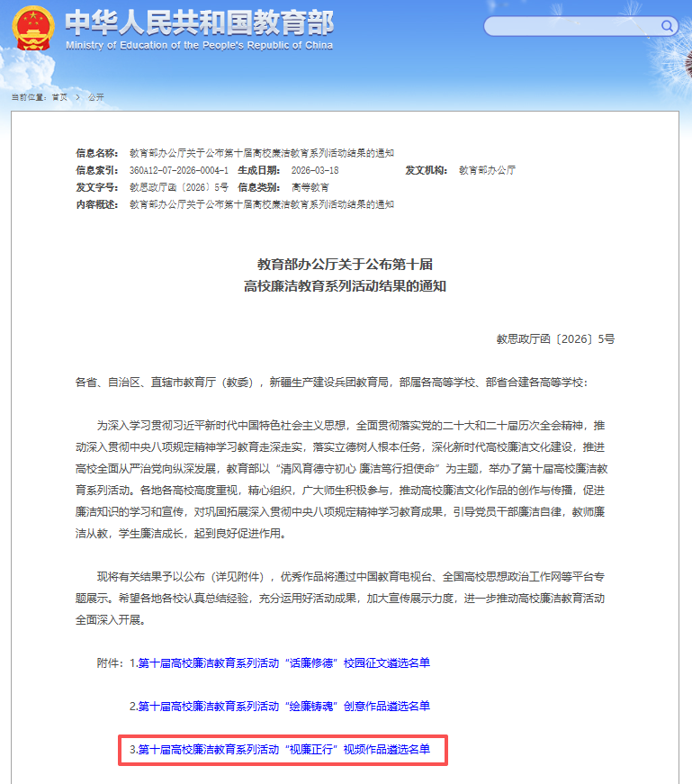Click the English Ministry of Education subtitle
The image size is (692, 784).
(x=199, y=45)
